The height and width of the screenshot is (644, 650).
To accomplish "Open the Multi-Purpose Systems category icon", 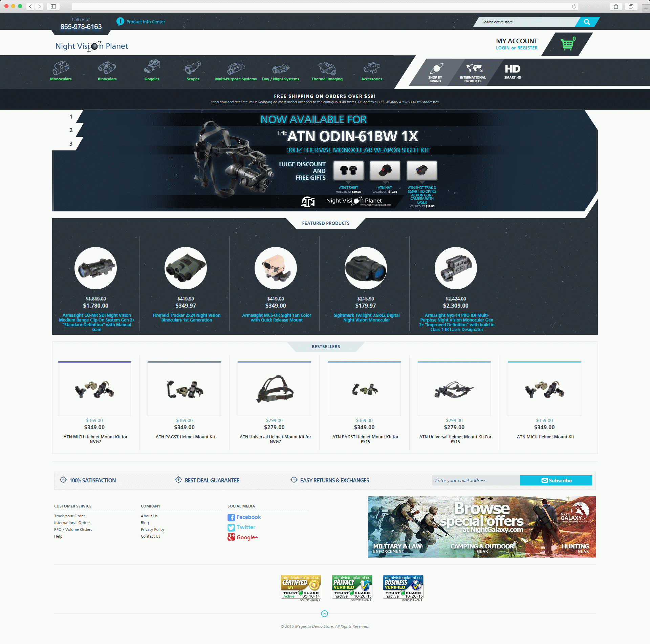I will (x=236, y=68).
